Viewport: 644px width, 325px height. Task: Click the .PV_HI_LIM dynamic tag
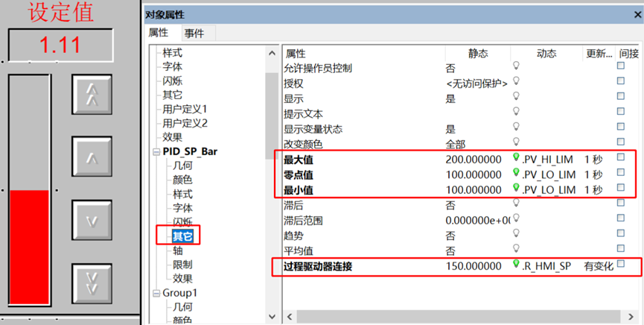(x=549, y=160)
